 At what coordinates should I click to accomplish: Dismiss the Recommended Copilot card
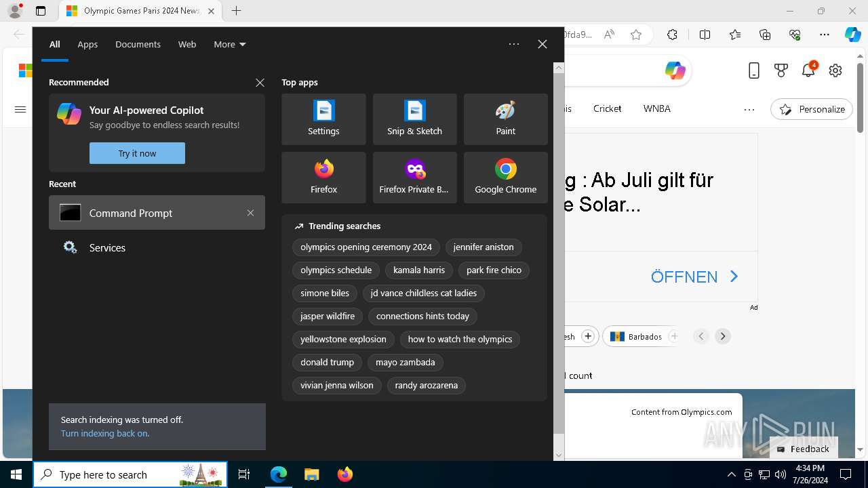point(260,83)
